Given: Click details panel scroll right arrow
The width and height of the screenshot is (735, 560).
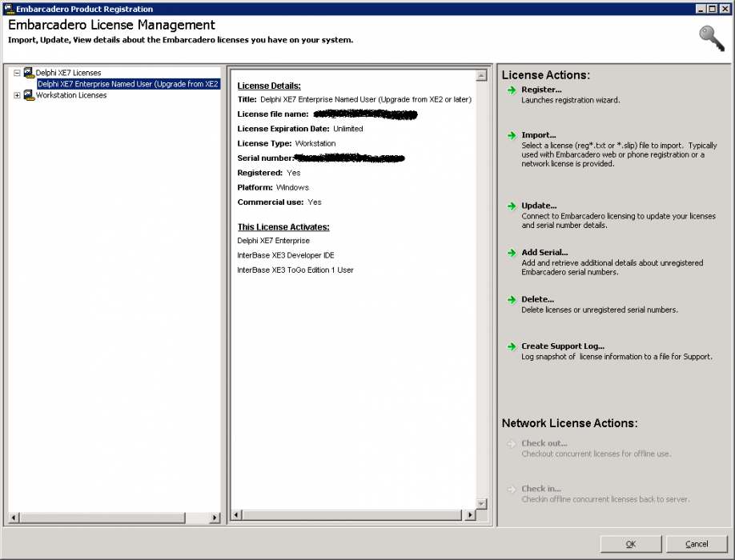Looking at the screenshot, I should 470,515.
